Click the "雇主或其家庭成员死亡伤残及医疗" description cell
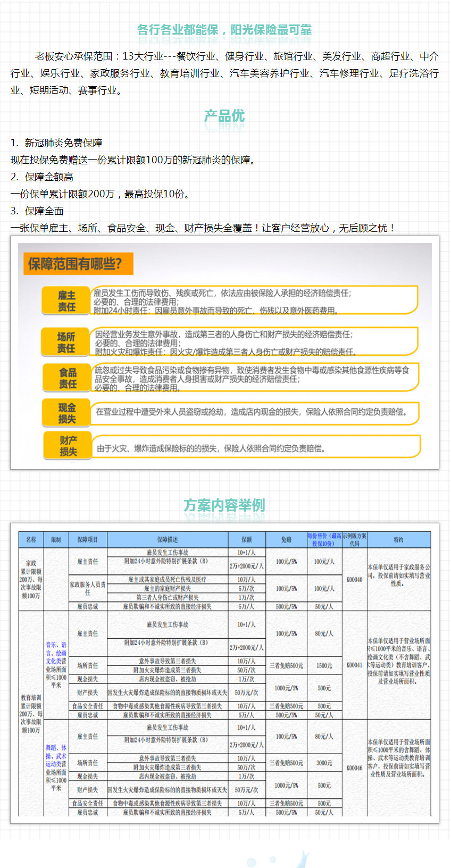451x868 pixels. pyautogui.click(x=168, y=579)
